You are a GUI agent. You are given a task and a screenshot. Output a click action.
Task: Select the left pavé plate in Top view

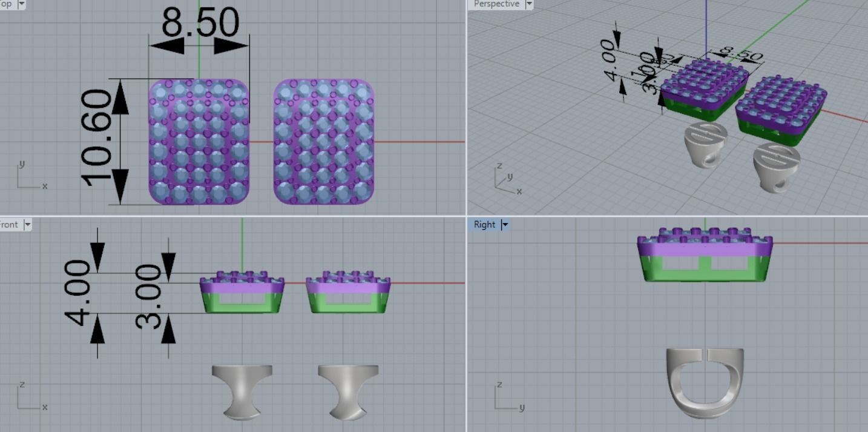coord(199,142)
